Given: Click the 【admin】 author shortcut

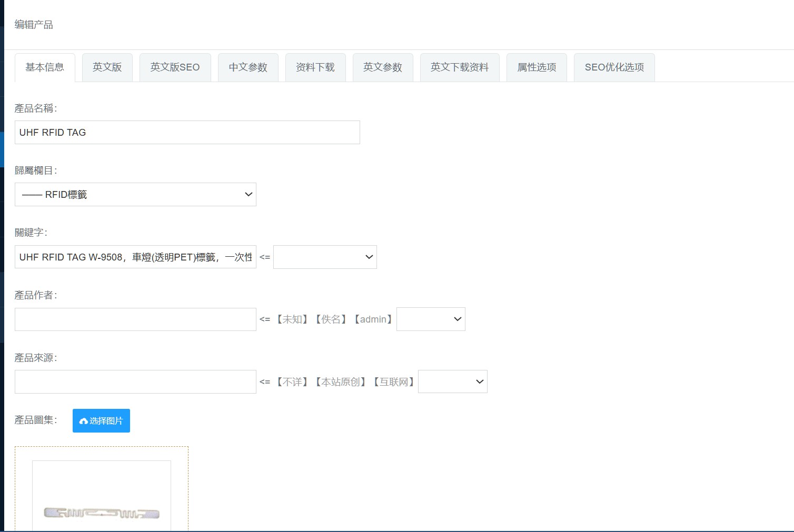Looking at the screenshot, I should point(373,319).
